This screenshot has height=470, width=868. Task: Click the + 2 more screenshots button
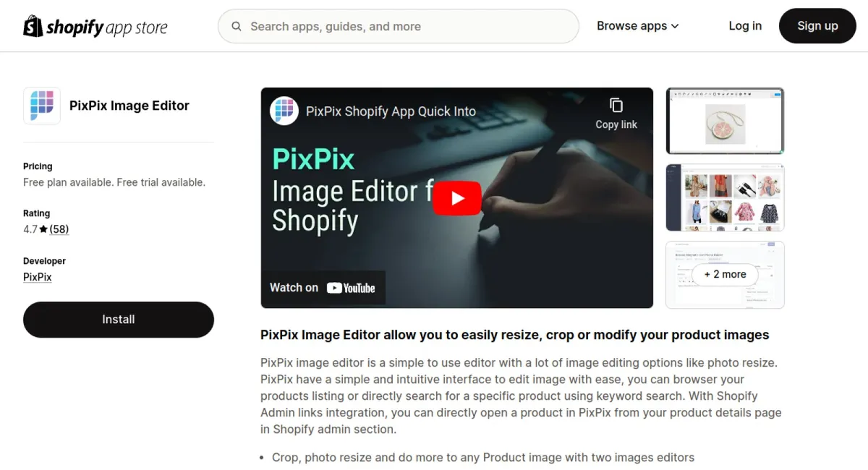725,275
